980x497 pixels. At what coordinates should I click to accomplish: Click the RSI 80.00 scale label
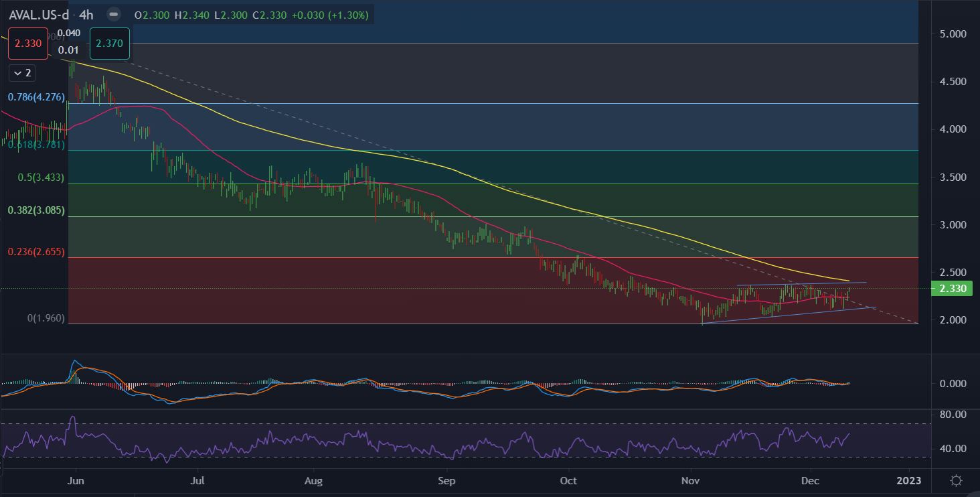click(951, 415)
